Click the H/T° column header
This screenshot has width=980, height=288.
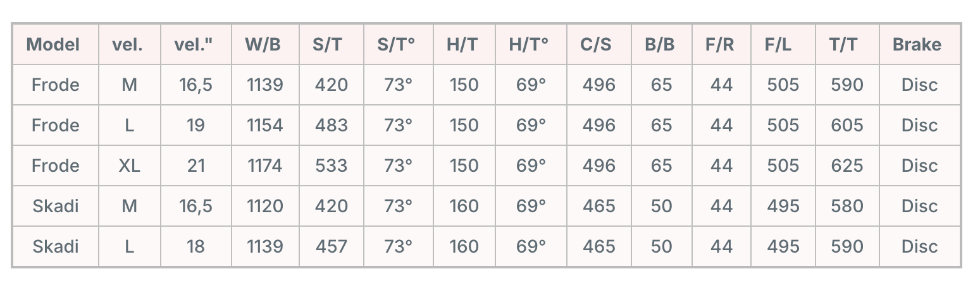click(529, 45)
